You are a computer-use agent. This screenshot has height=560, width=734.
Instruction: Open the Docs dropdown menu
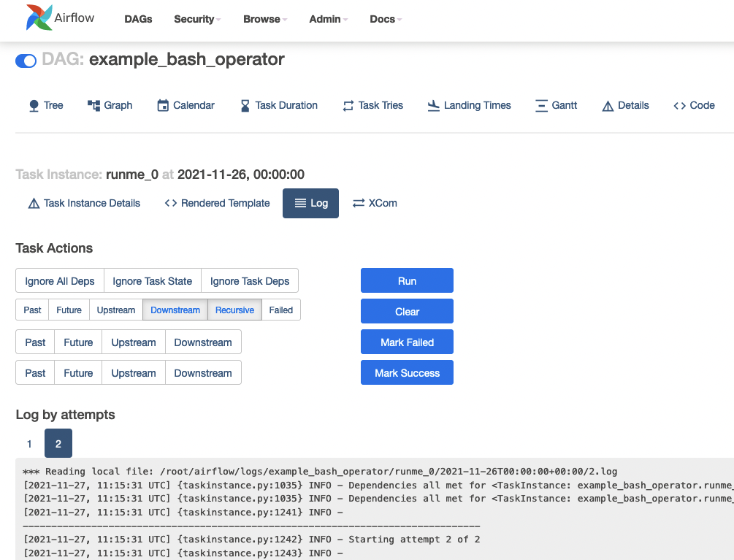pos(386,19)
